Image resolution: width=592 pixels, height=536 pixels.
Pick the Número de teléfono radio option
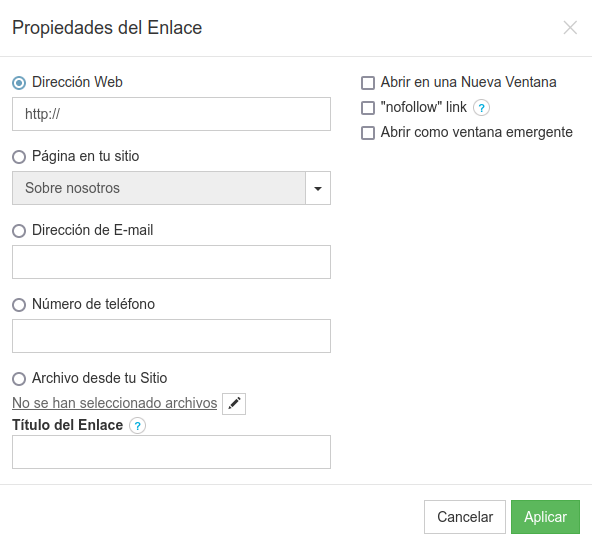19,305
